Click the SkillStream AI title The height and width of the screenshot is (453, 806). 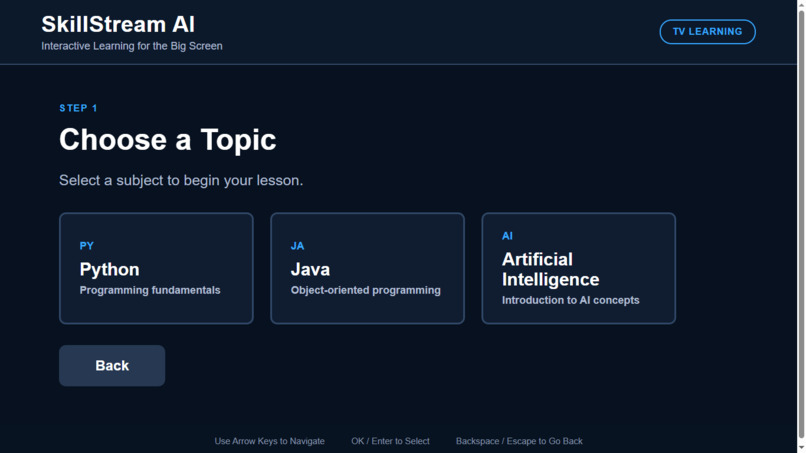(x=118, y=25)
